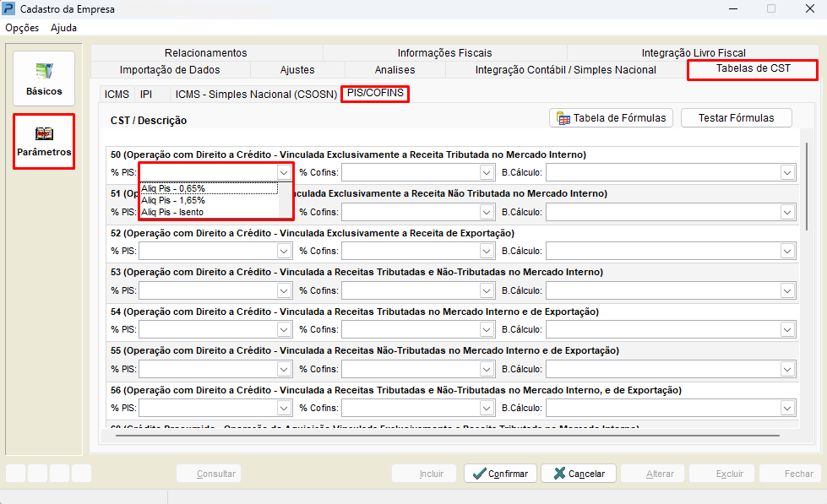
Task: Expand B.Cálculo dropdown for CST 50
Action: 787,172
